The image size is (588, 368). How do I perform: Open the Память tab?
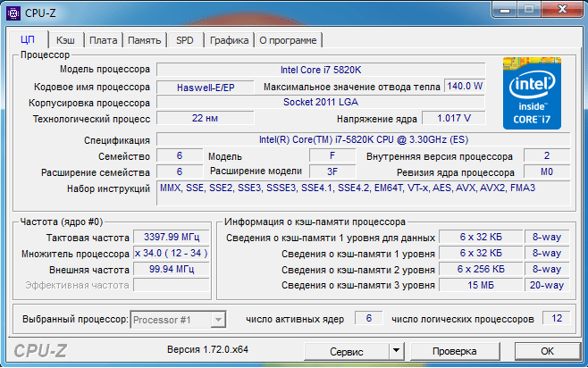(145, 40)
